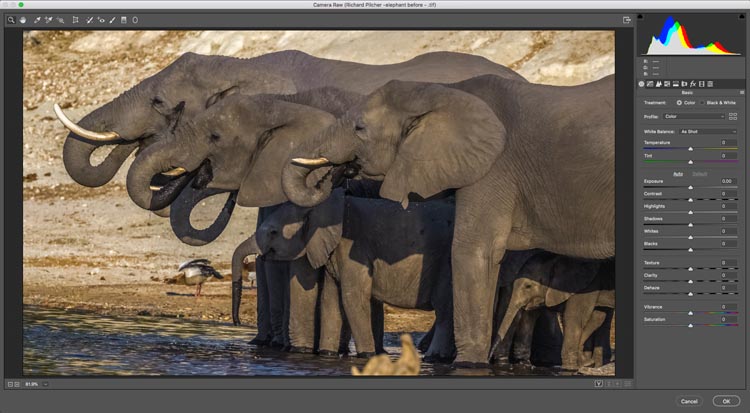Click the Auto tone adjustment link

coord(678,173)
